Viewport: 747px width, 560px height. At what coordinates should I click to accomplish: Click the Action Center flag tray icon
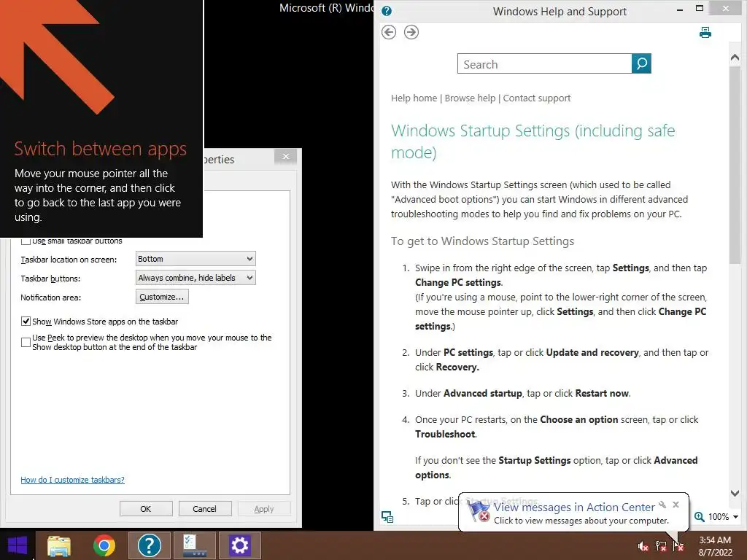[x=678, y=546]
